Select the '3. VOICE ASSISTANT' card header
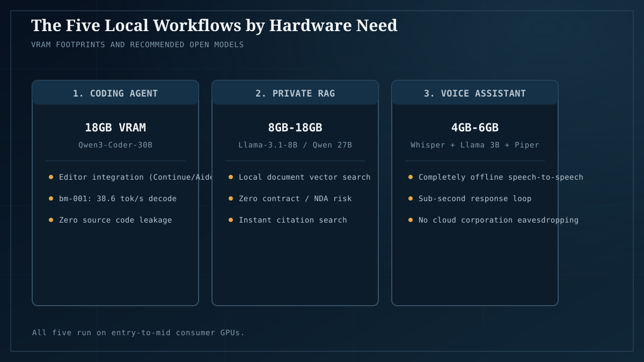This screenshot has width=644, height=362. click(x=475, y=93)
